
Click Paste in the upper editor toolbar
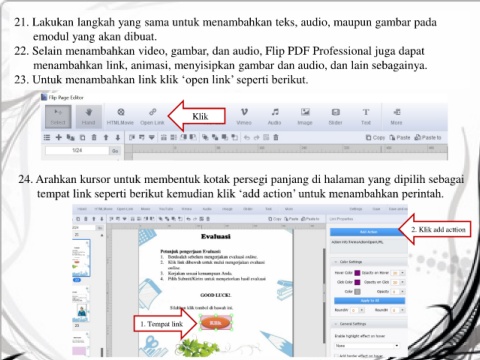[x=400, y=137]
